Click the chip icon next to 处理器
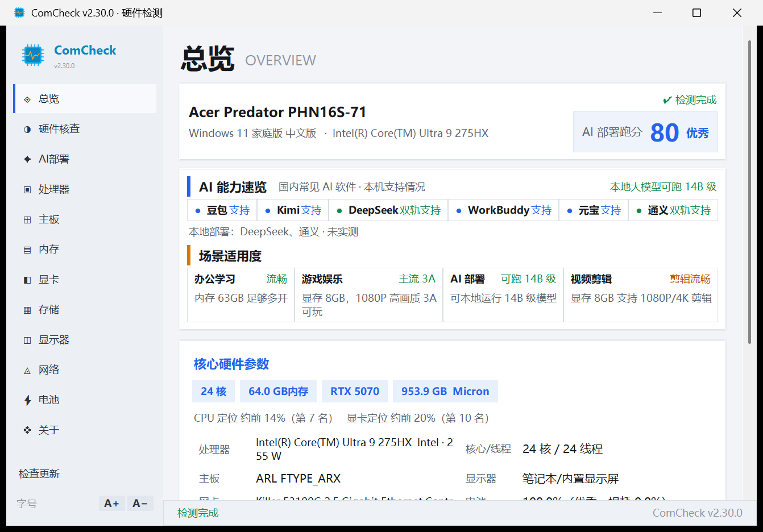Screen dimensions: 763x532 [27, 190]
